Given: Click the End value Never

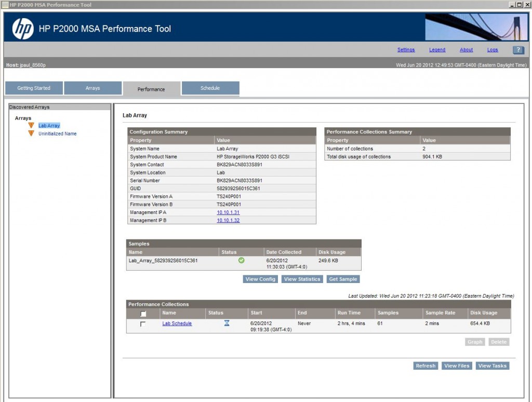Looking at the screenshot, I should [304, 324].
